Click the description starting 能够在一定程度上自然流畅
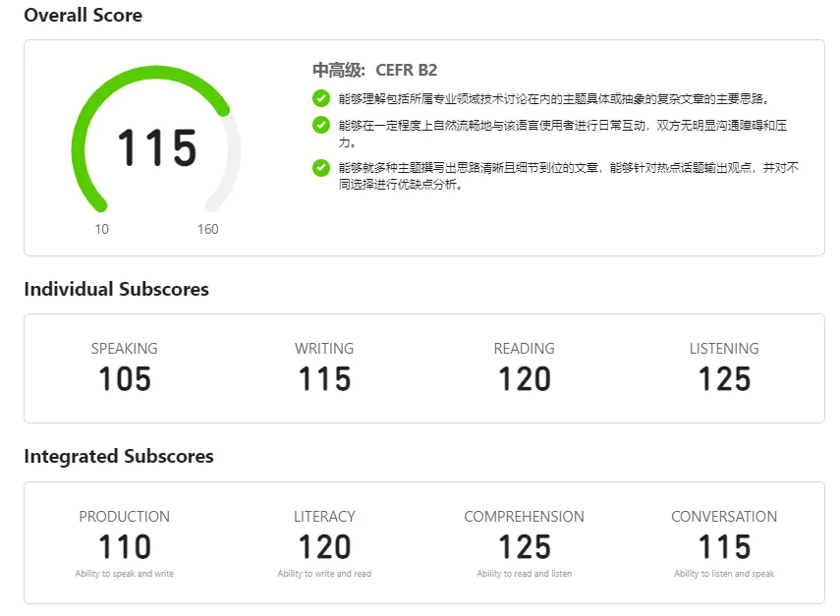The image size is (840, 616). (563, 134)
